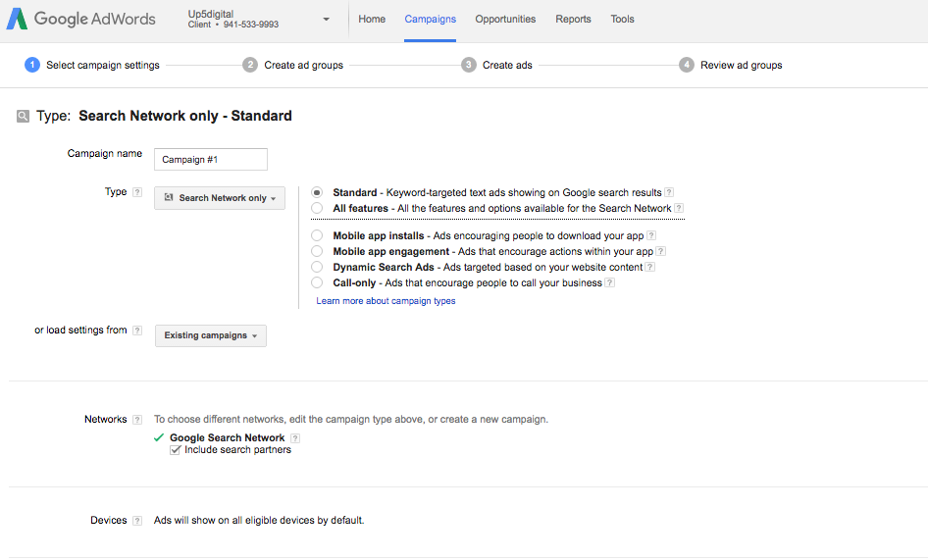This screenshot has width=928, height=560.
Task: Open the Up5digital account selector dropdown
Action: pyautogui.click(x=326, y=20)
